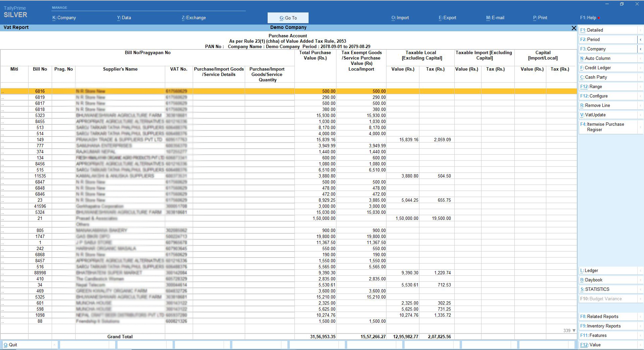Image resolution: width=644 pixels, height=350 pixels.
Task: Expand the chevron beside F3: Company
Action: [640, 49]
